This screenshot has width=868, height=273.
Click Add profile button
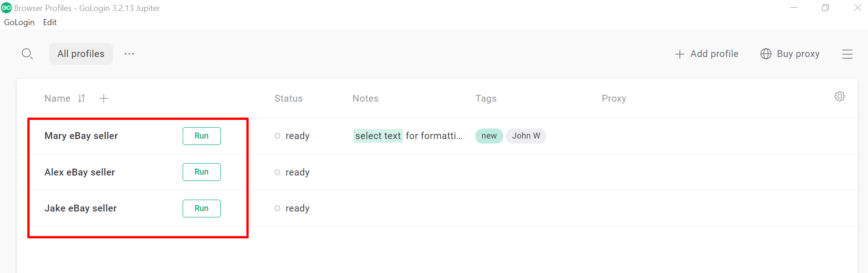click(707, 54)
